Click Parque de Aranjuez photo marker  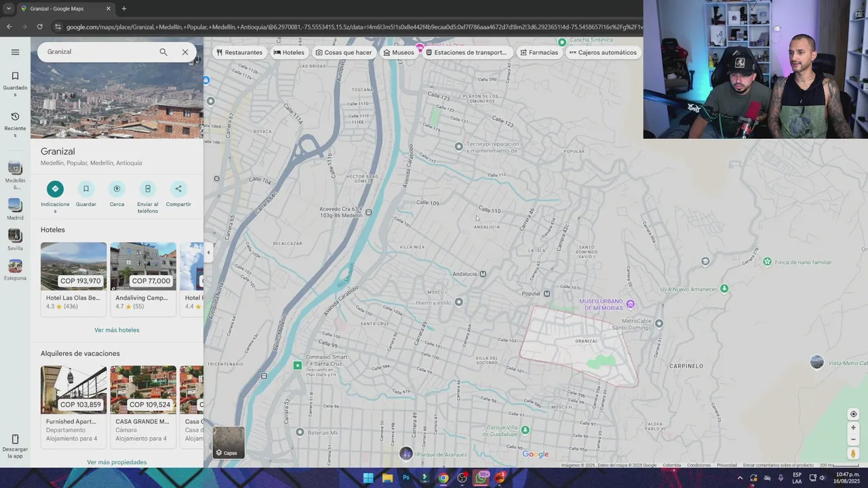pos(406,453)
